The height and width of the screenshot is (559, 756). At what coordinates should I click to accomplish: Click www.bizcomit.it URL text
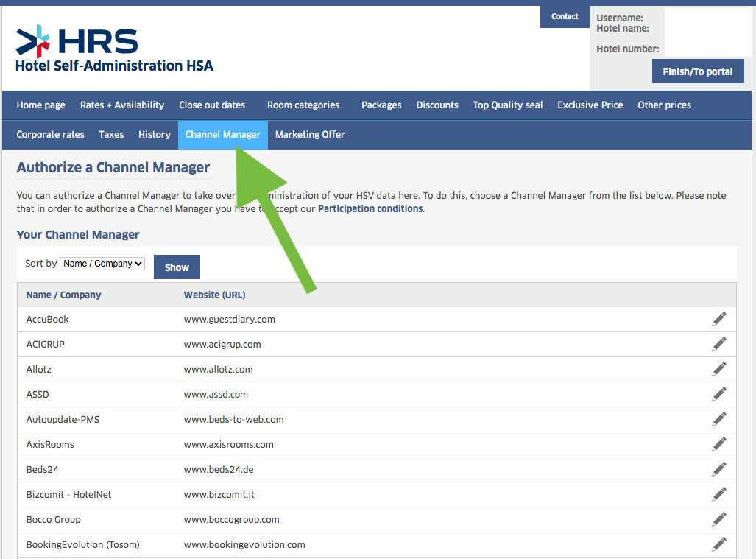point(219,495)
